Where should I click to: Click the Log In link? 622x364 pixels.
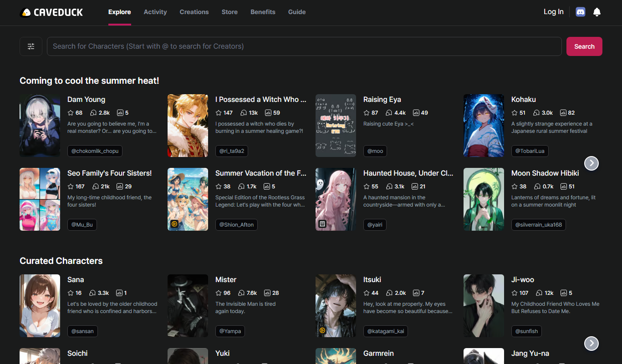coord(554,12)
